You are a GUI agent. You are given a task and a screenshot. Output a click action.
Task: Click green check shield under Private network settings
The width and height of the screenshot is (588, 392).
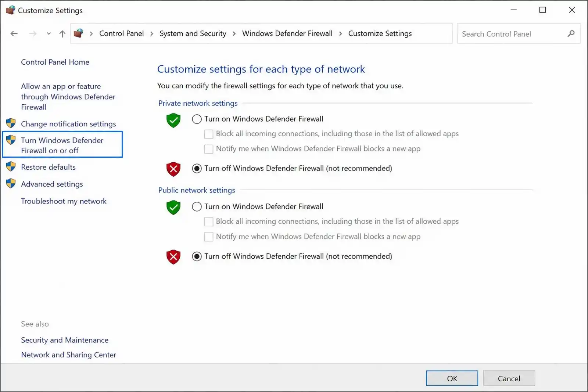(x=173, y=120)
